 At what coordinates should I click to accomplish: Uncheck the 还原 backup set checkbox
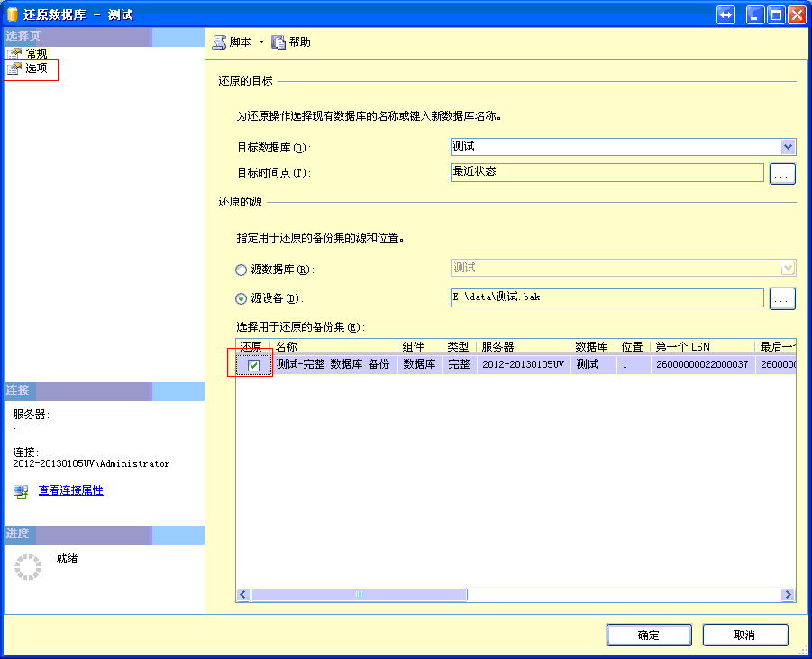click(253, 365)
